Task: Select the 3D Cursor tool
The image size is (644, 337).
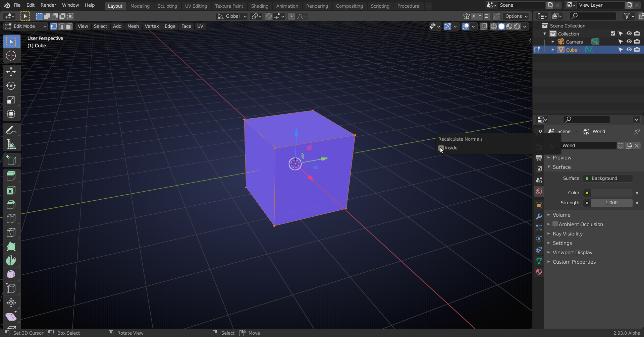Action: (x=11, y=56)
